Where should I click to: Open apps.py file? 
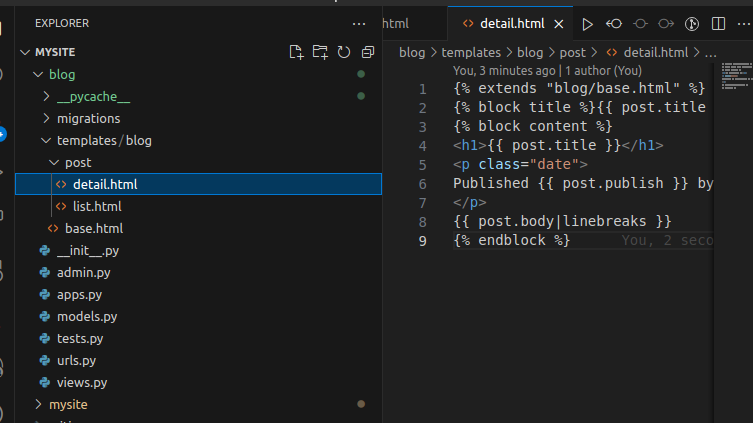click(x=199, y=295)
